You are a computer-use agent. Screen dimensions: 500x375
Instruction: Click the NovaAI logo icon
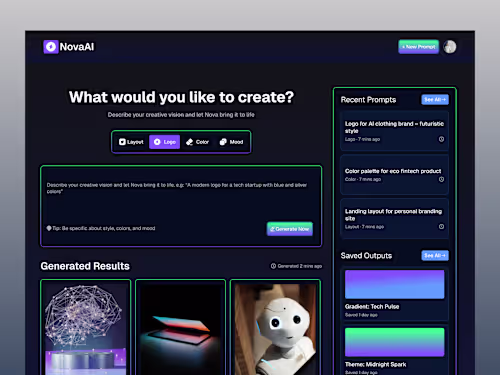pos(51,47)
